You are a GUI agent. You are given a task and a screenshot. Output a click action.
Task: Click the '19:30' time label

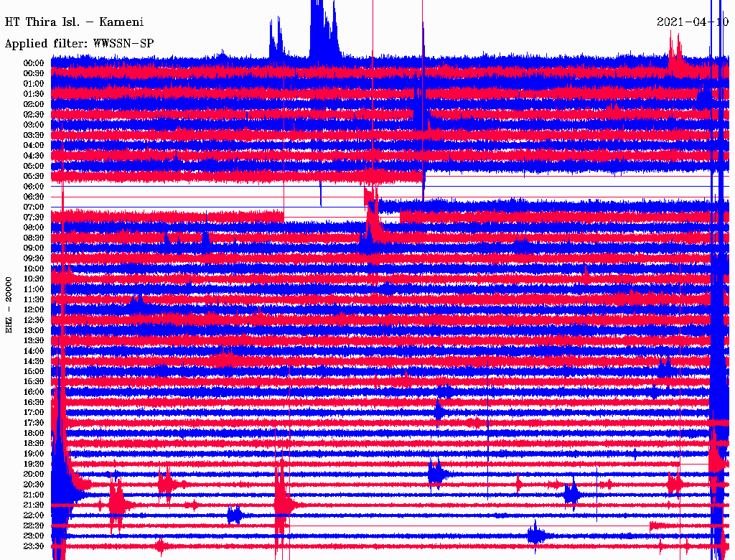pos(34,465)
